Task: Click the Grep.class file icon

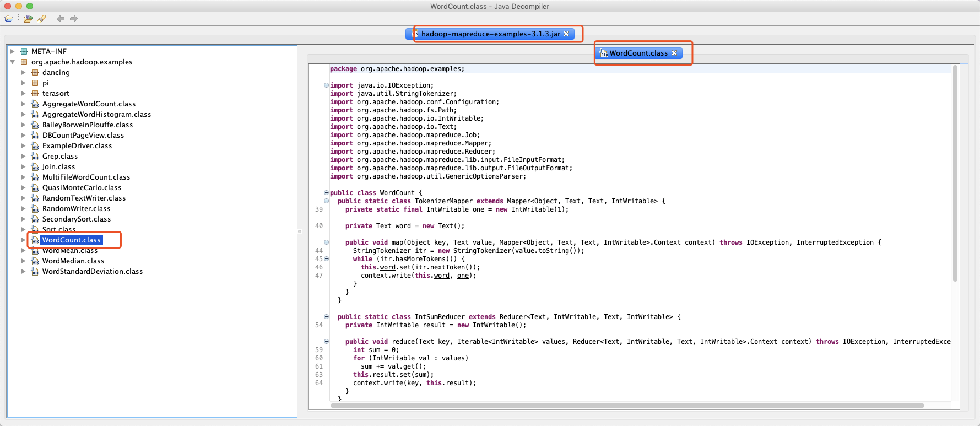Action: tap(35, 156)
